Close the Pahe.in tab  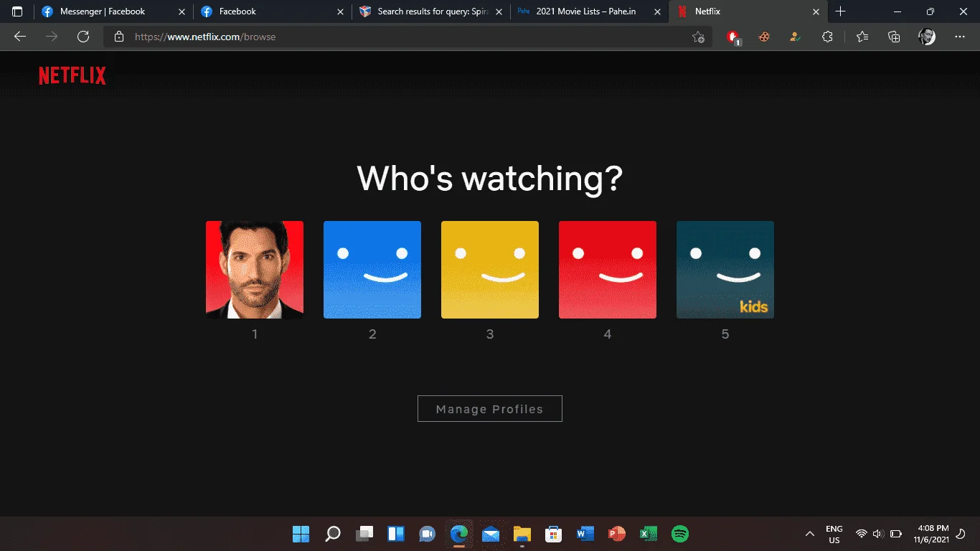click(x=657, y=11)
